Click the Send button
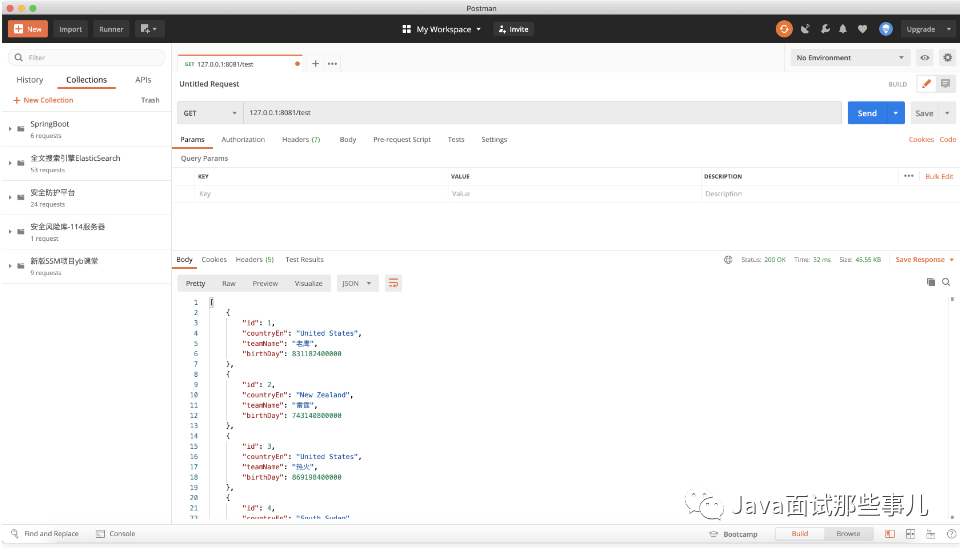 tap(867, 113)
